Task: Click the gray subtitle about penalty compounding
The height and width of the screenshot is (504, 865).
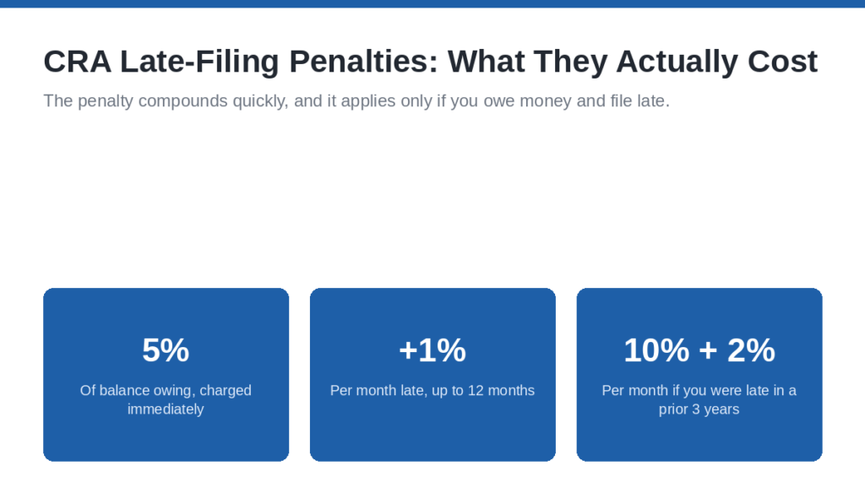Action: 356,101
